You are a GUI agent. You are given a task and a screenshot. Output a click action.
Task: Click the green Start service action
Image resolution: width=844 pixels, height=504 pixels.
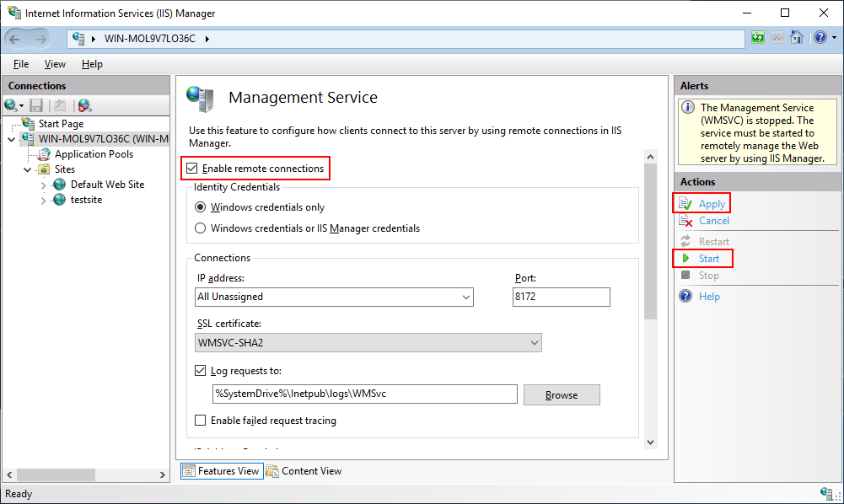pyautogui.click(x=708, y=259)
